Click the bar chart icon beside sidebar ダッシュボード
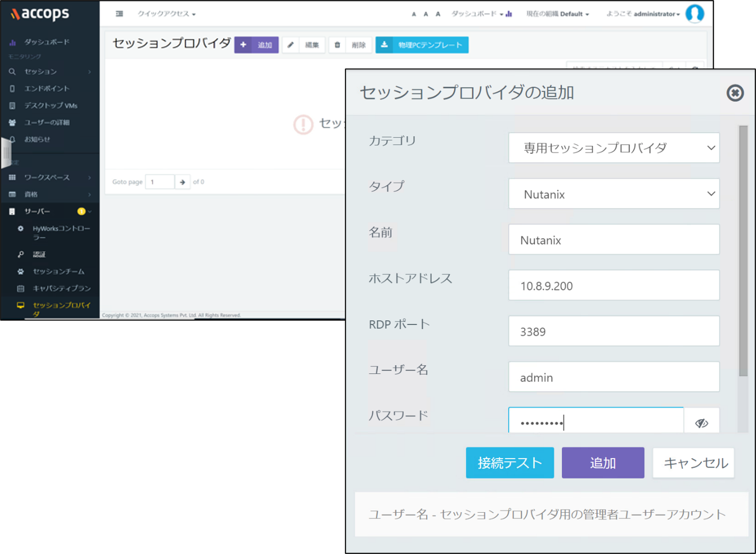 pos(13,42)
